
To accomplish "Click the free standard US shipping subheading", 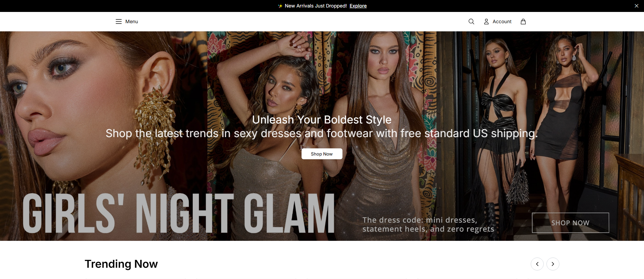I will (x=322, y=133).
